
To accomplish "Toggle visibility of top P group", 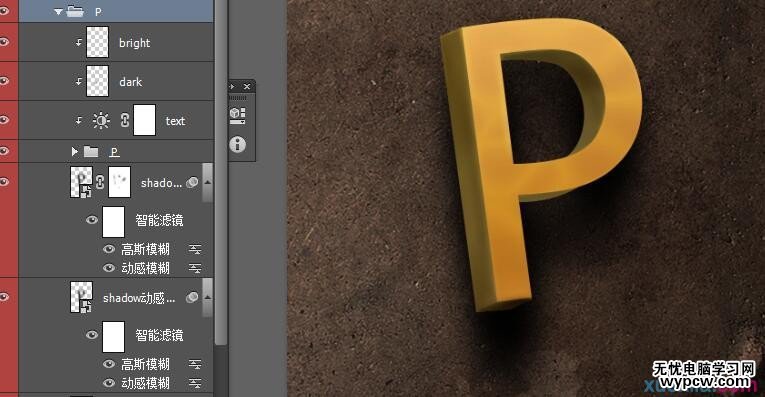I will (x=5, y=11).
